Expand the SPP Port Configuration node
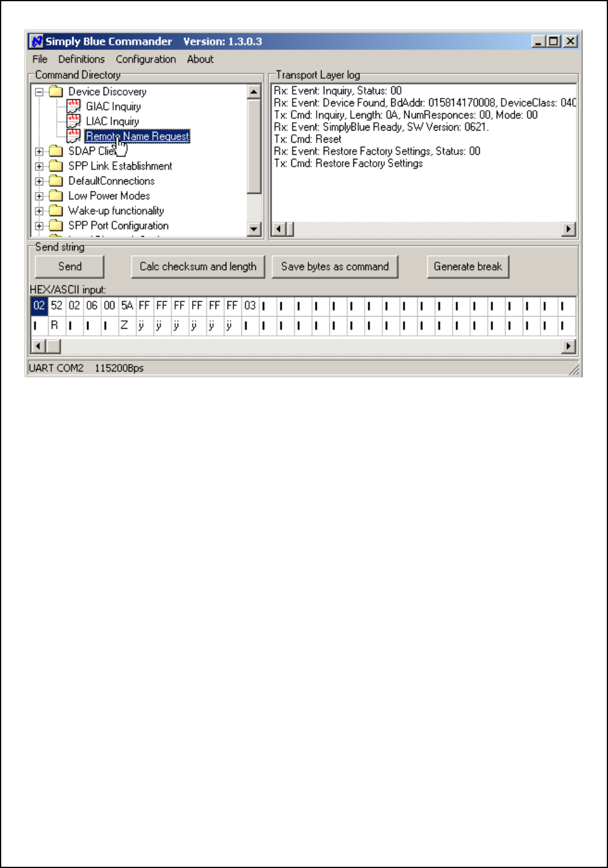 pos(39,226)
